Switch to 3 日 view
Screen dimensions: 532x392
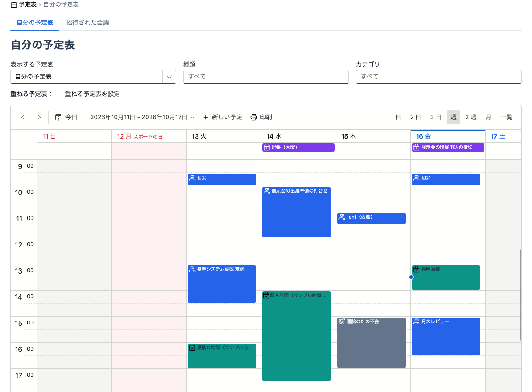(436, 117)
